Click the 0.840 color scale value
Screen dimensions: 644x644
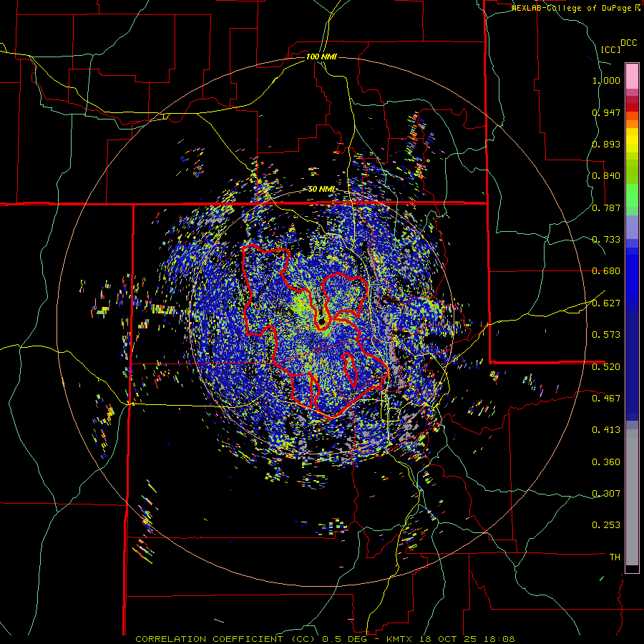tap(606, 176)
